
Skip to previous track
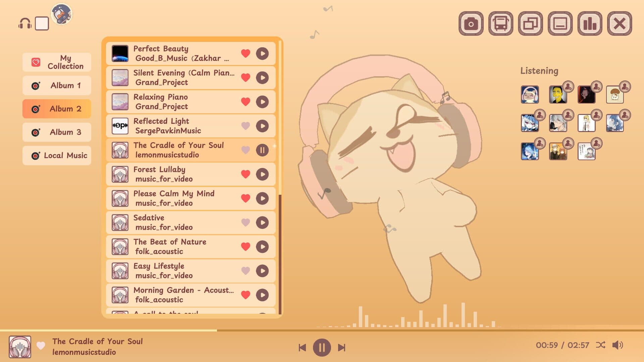[x=302, y=348]
